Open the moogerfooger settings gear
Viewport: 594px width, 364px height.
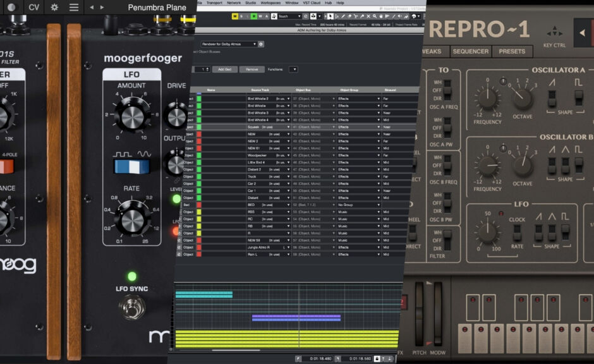coord(54,8)
